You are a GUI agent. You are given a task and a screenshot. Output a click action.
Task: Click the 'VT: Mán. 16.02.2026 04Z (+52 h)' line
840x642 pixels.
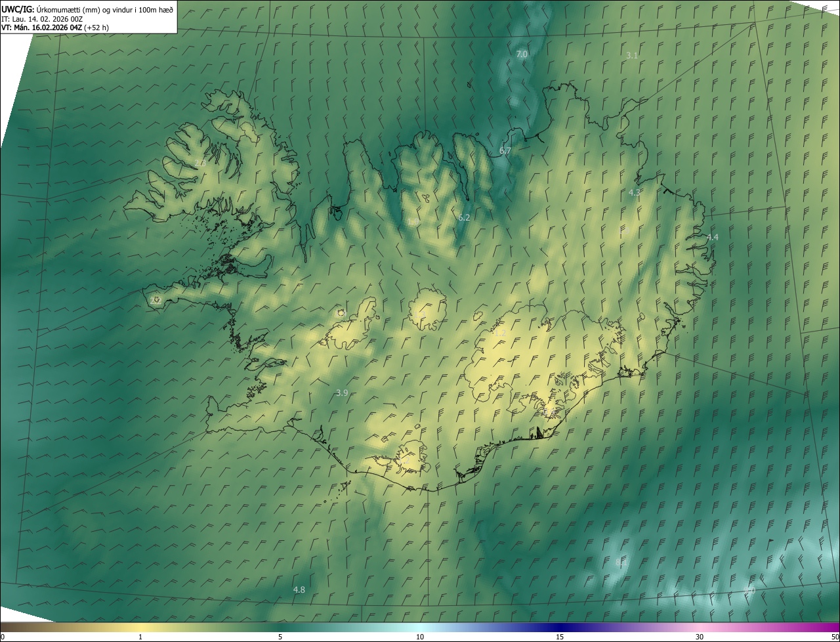tap(55, 28)
